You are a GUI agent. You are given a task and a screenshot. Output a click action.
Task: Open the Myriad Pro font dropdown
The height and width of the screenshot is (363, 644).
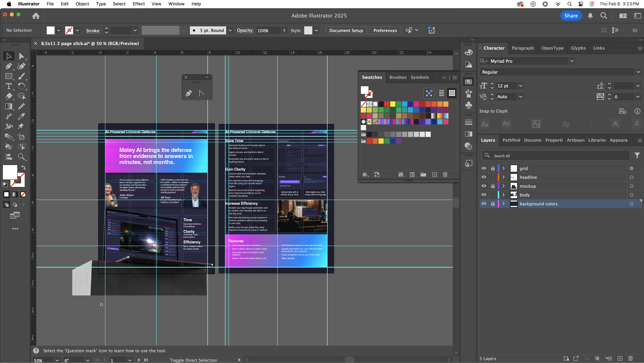point(572,61)
